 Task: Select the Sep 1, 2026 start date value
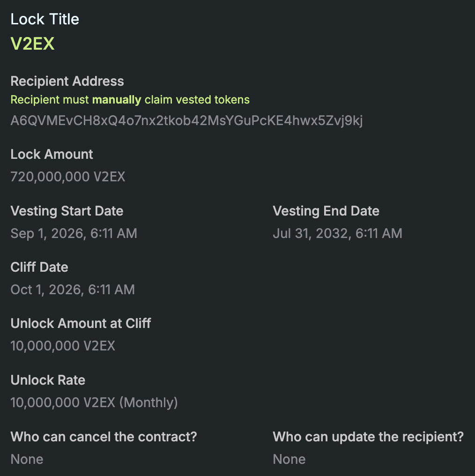74,233
